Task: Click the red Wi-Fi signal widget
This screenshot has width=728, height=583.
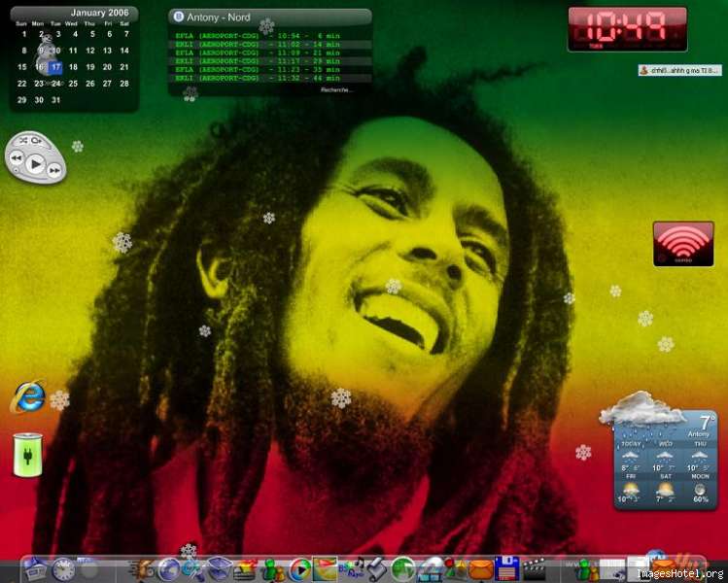Action: (683, 244)
